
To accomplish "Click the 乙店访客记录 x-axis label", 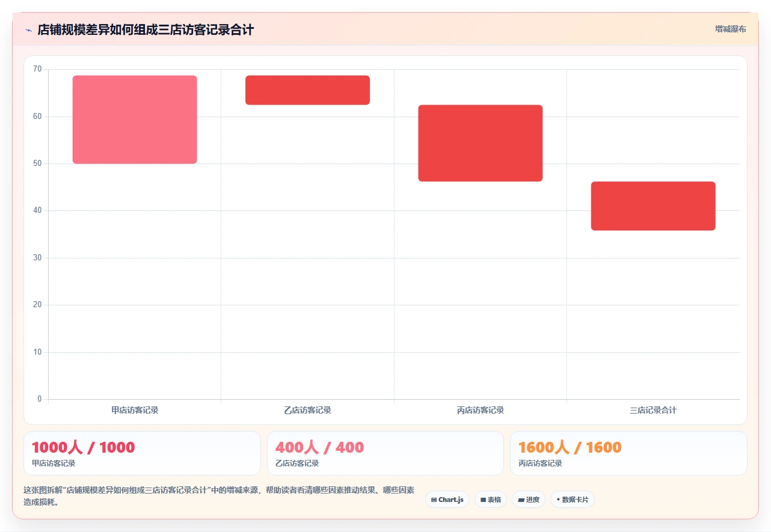I will coord(307,411).
